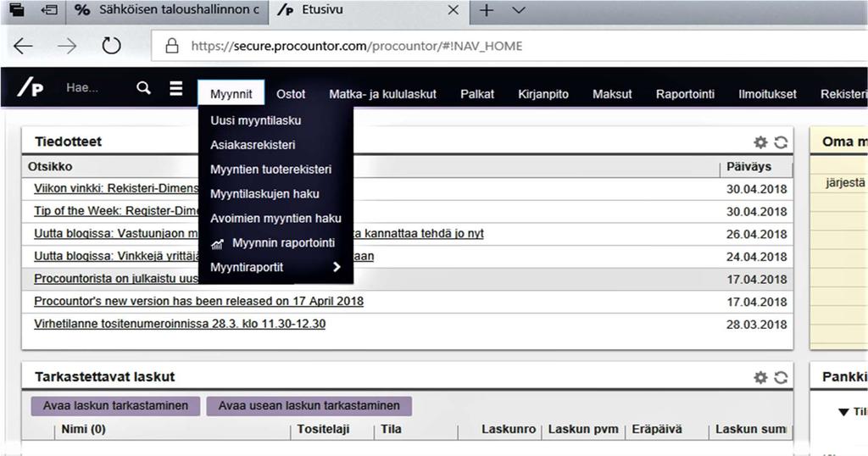Select Avoimien myyntien haku entry
868x456 pixels.
pos(275,218)
